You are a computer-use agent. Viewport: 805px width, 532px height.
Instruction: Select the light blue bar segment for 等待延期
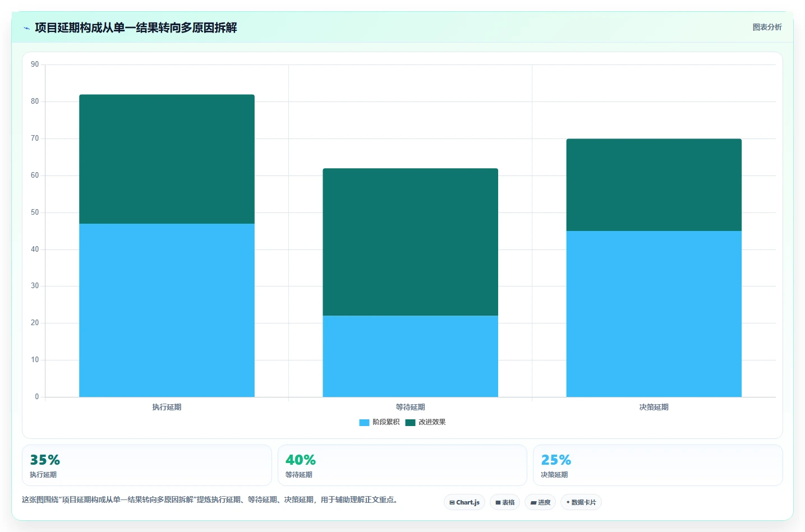coord(410,356)
